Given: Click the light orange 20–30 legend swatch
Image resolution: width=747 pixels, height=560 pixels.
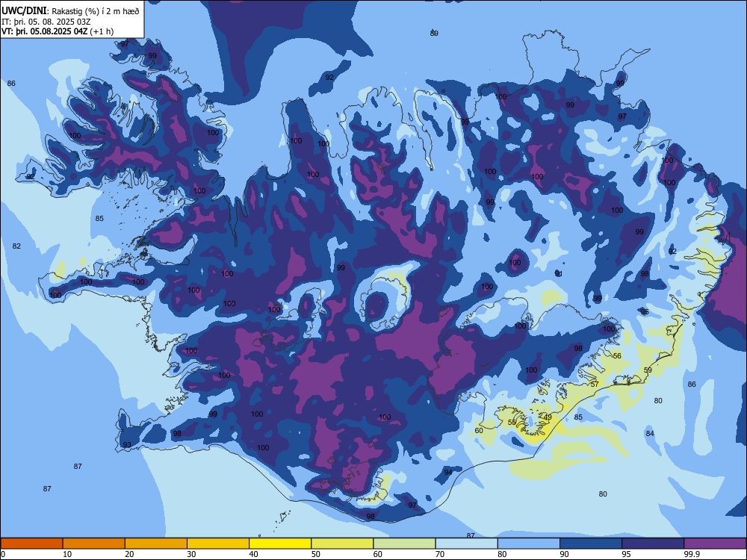Looking at the screenshot, I should pyautogui.click(x=156, y=544).
